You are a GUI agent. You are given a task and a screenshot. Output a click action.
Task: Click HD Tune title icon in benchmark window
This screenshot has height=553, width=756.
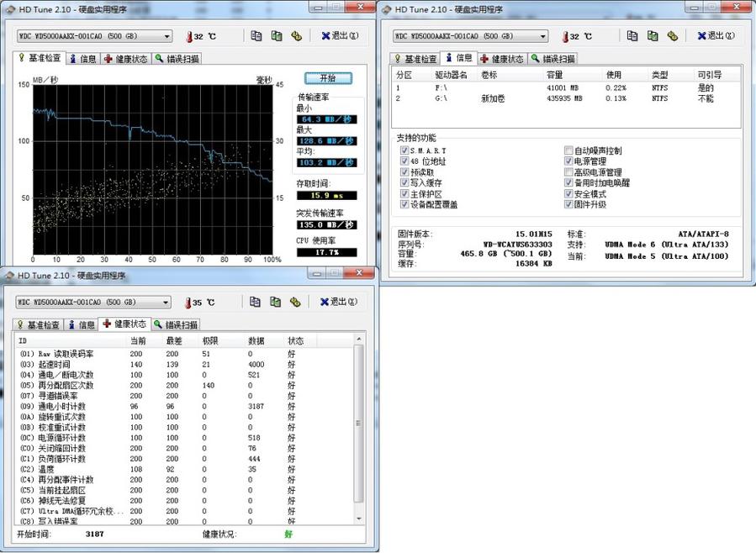10,9
